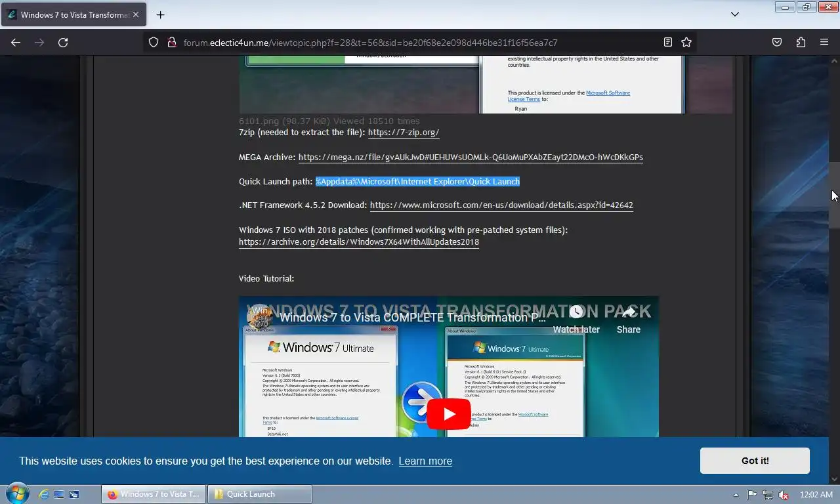Open the 12:02 AM taskbar clock

point(816,495)
